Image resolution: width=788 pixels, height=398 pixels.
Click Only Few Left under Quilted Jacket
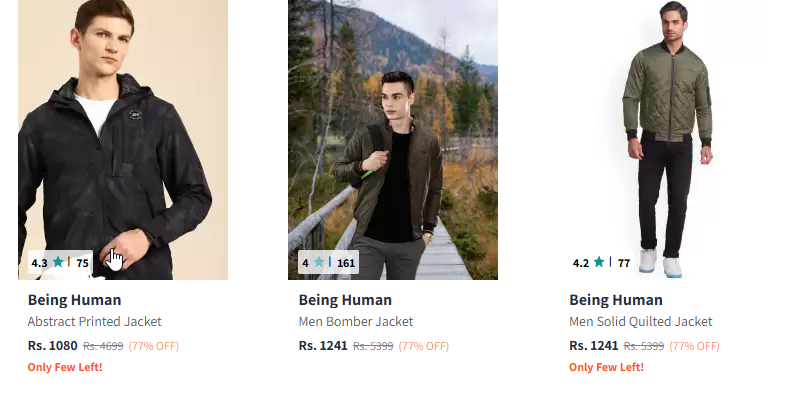[606, 367]
